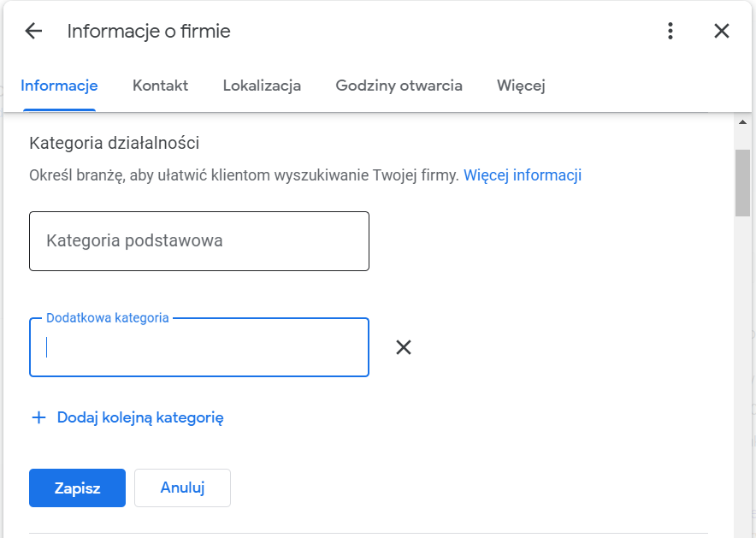756x538 pixels.
Task: Click the back arrow to leave business info
Action: pyautogui.click(x=32, y=31)
